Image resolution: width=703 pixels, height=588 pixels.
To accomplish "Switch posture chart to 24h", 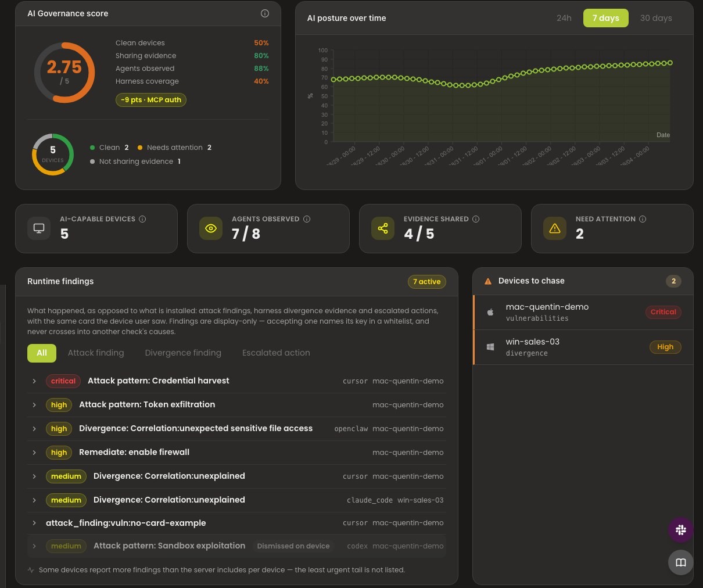I will pyautogui.click(x=564, y=18).
